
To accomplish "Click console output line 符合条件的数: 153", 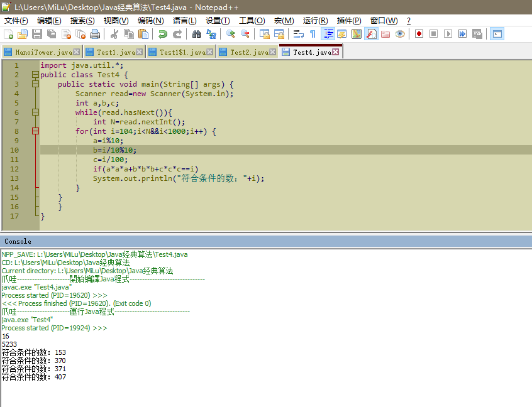I will (33, 352).
